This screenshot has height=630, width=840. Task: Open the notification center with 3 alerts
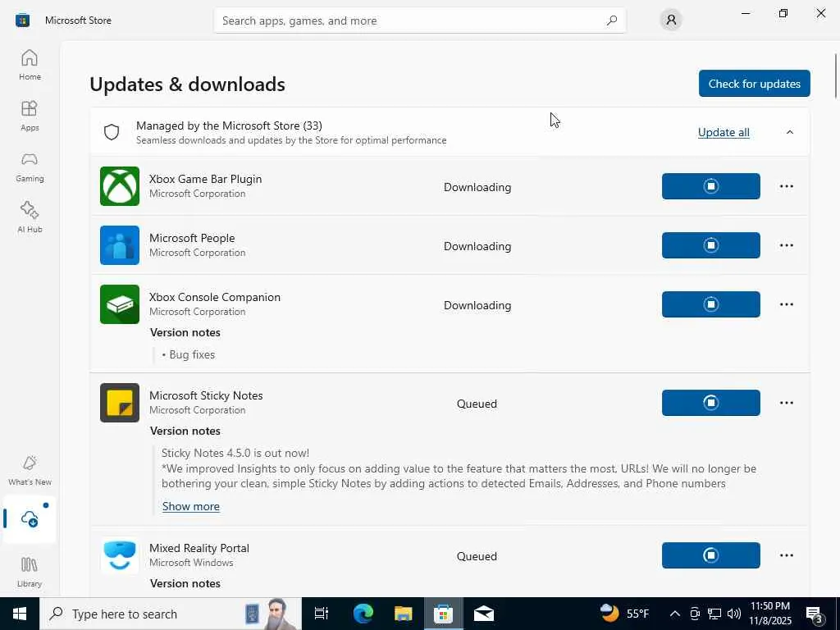[x=815, y=614]
